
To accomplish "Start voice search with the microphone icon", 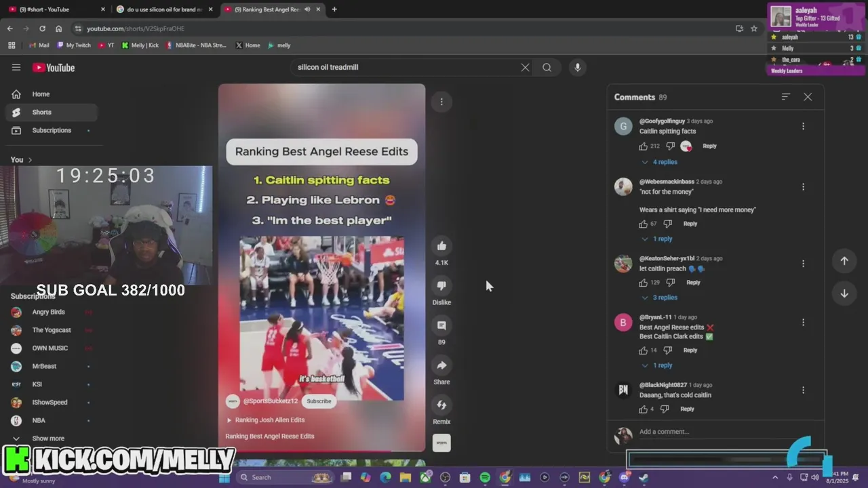I will [577, 67].
